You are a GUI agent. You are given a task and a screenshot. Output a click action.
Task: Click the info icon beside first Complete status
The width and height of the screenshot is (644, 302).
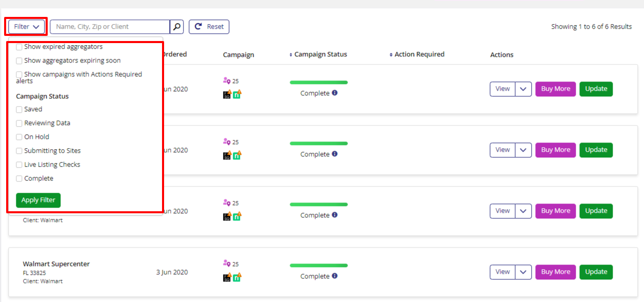point(335,93)
